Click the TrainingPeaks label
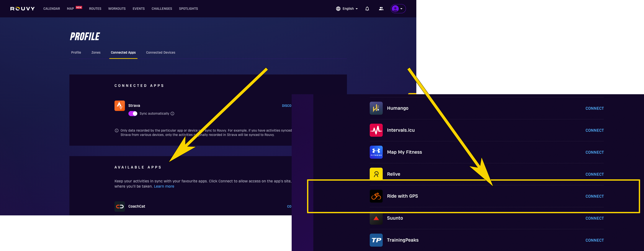 [402, 240]
